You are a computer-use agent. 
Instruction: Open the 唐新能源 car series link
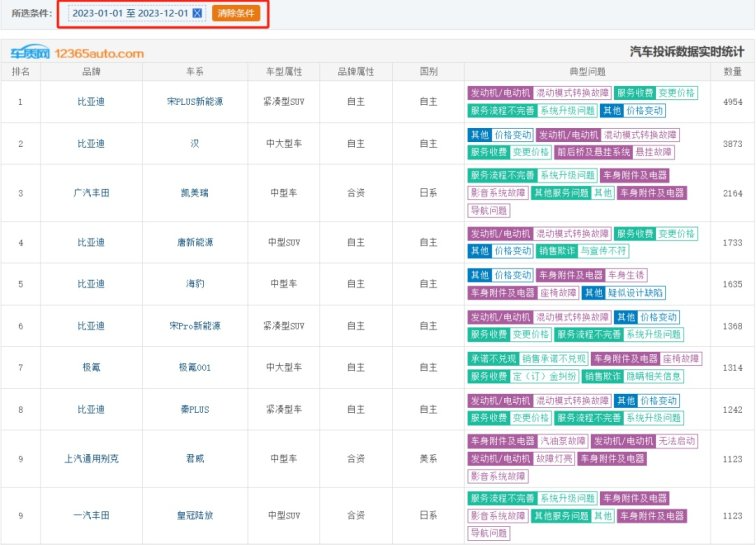point(195,242)
